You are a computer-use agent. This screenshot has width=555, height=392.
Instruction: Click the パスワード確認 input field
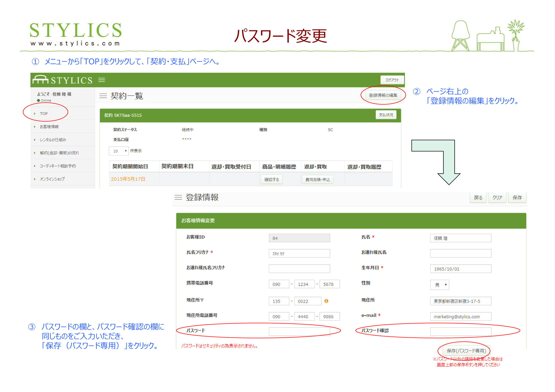460,332
